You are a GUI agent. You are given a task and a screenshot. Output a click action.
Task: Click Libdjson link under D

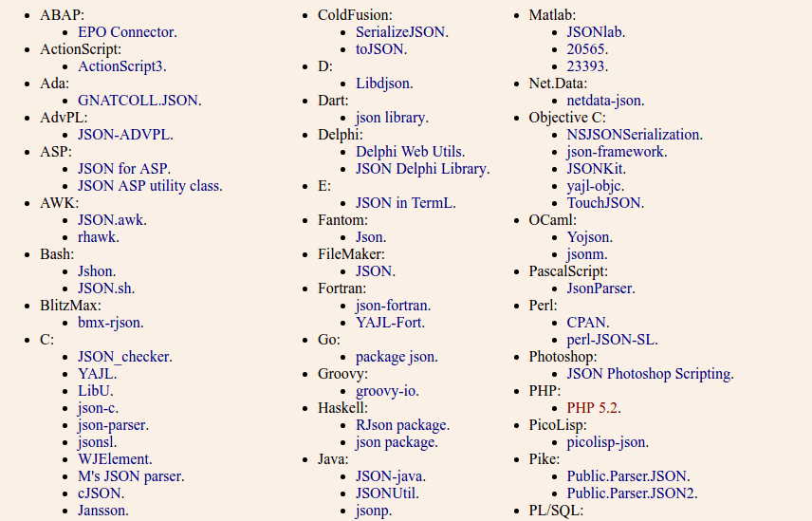tap(382, 84)
